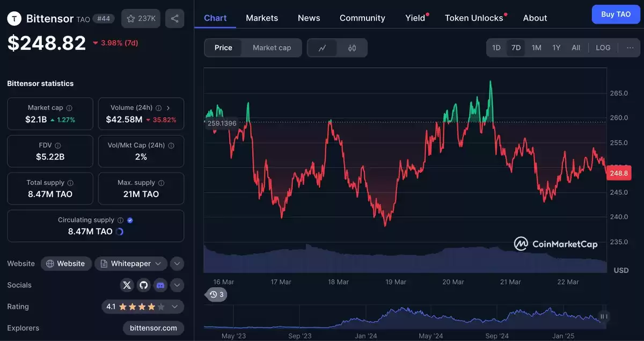Show Max. supply info icon
This screenshot has height=341, width=644.
click(162, 183)
